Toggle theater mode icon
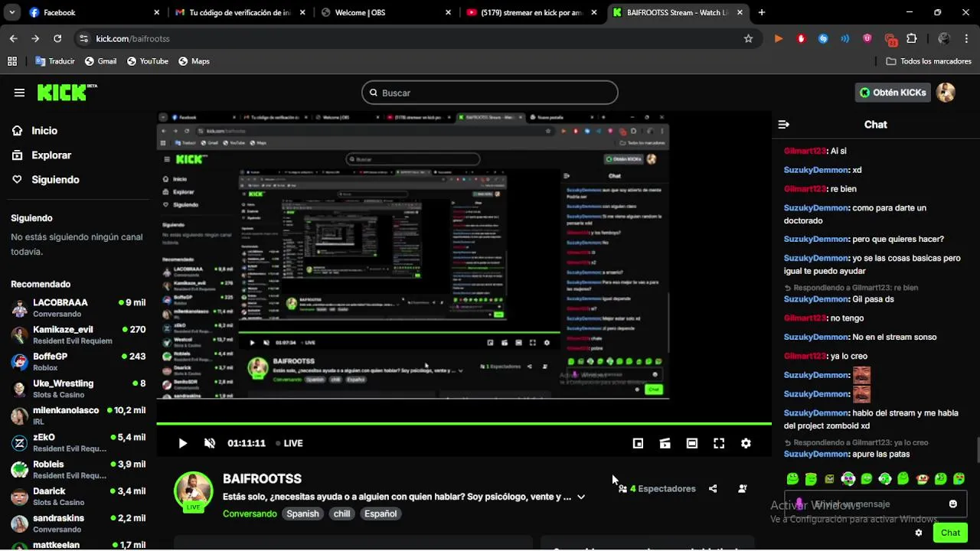This screenshot has height=551, width=980. [x=692, y=443]
